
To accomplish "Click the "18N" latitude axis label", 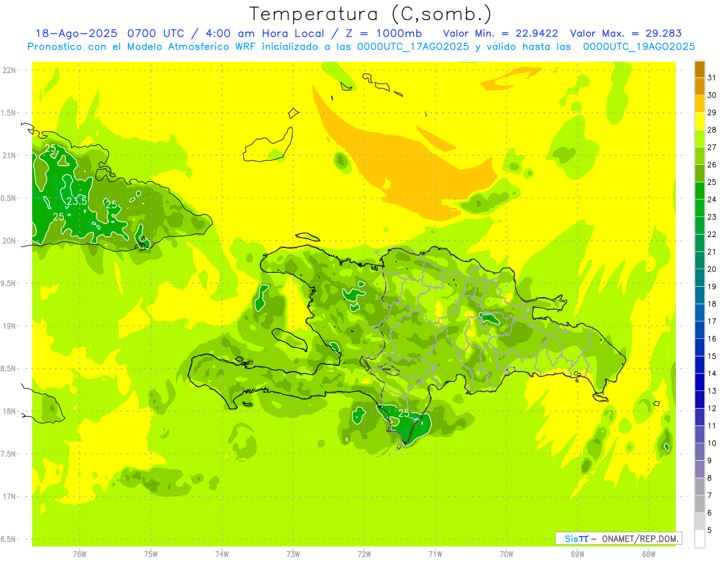I will (9, 411).
